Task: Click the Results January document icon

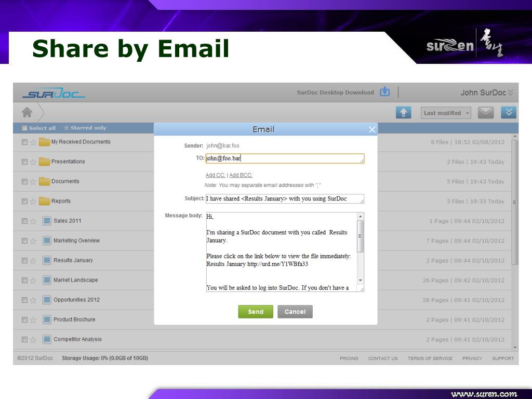Action: click(x=47, y=260)
